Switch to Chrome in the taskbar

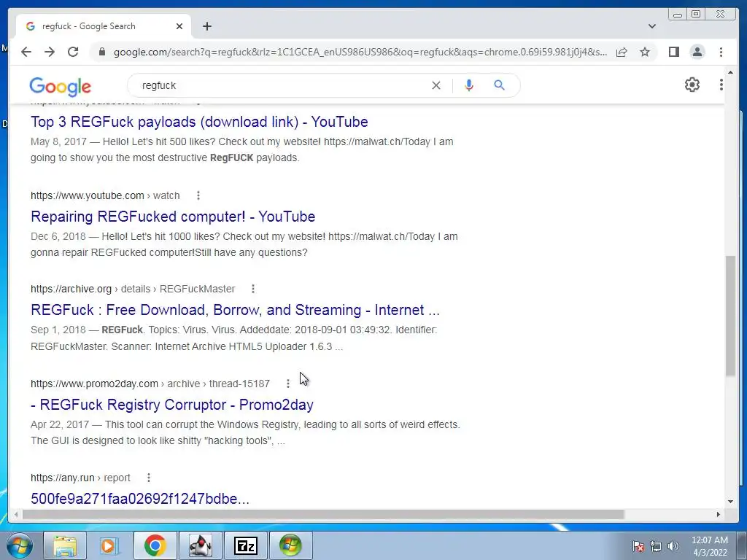(x=155, y=545)
